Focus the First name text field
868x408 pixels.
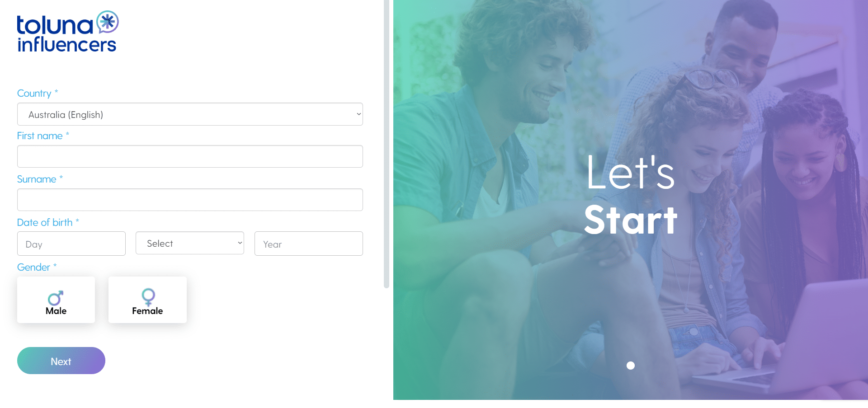(190, 156)
